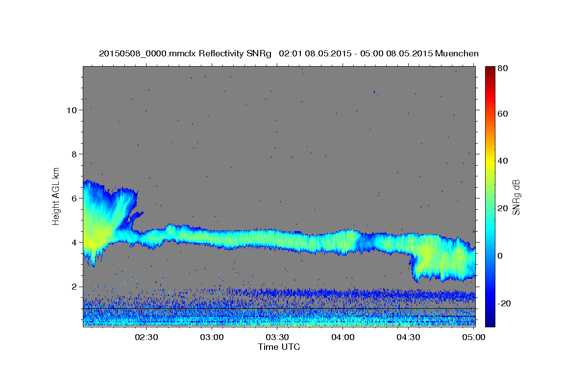Click the '03:30' time axis label

coord(277,337)
